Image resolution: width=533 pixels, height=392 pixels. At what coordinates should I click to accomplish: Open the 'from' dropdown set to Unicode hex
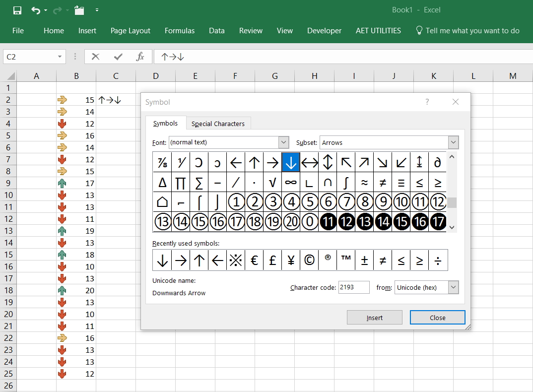pos(452,287)
